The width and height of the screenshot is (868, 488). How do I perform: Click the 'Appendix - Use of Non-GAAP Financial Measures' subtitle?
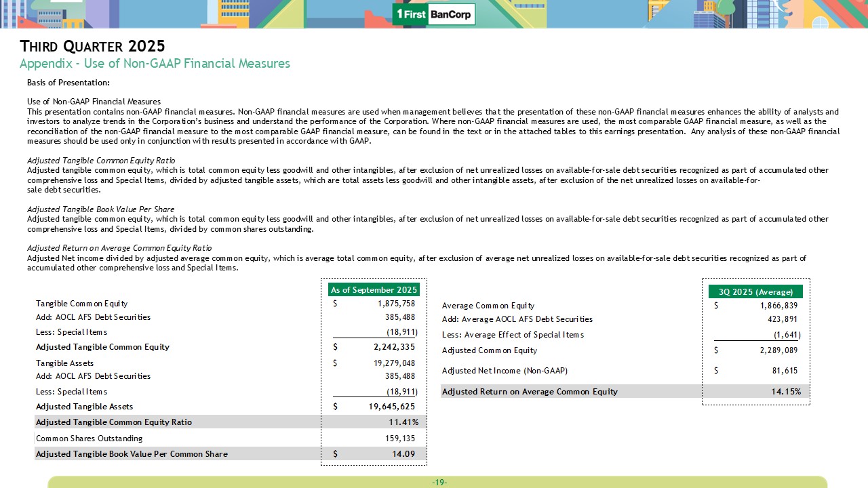pos(155,64)
